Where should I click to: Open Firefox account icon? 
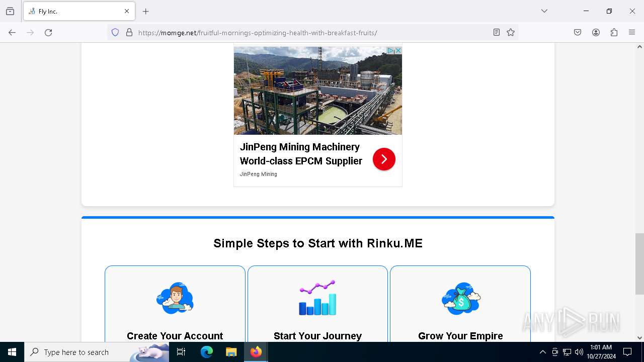coord(596,33)
